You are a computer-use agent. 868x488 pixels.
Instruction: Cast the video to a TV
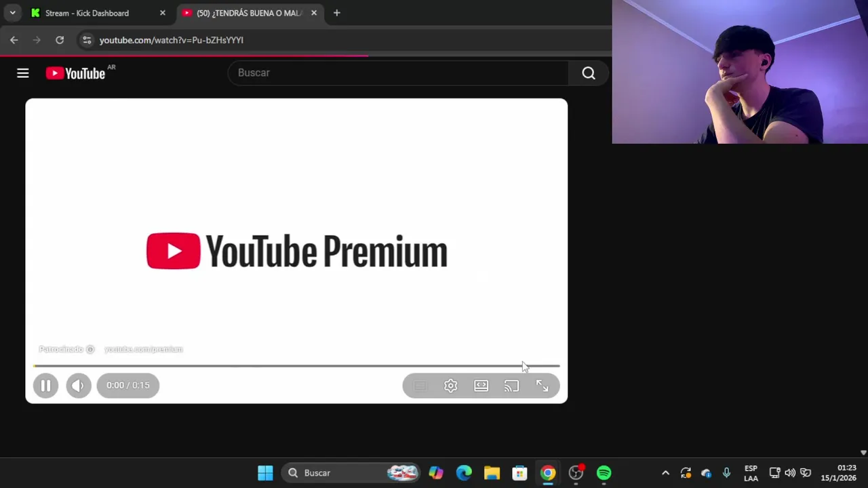pos(511,386)
